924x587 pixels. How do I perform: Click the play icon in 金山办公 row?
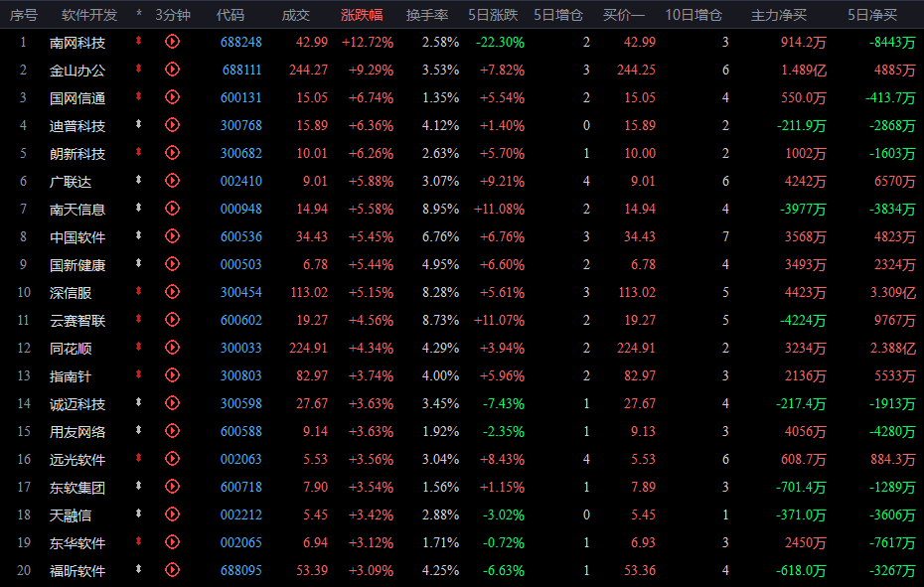click(172, 69)
